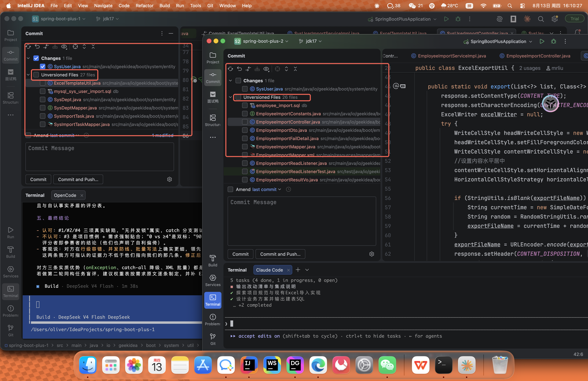588x381 pixels.
Task: Click Trial button in spring-boot-plus-1 toolbar
Action: point(575,19)
